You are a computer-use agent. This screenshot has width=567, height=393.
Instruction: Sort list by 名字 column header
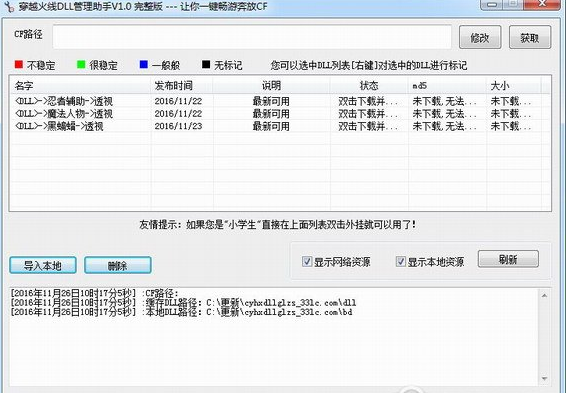(80, 85)
